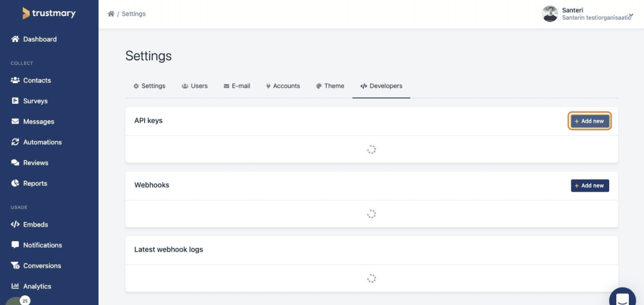644x305 pixels.
Task: Add a new webhook
Action: [x=590, y=186]
